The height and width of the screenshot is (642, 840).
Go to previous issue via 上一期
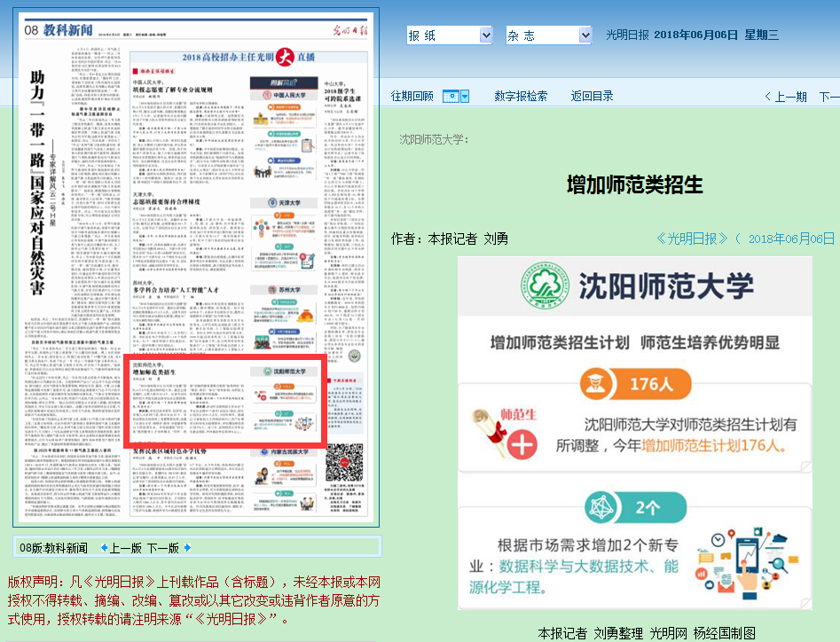click(785, 97)
